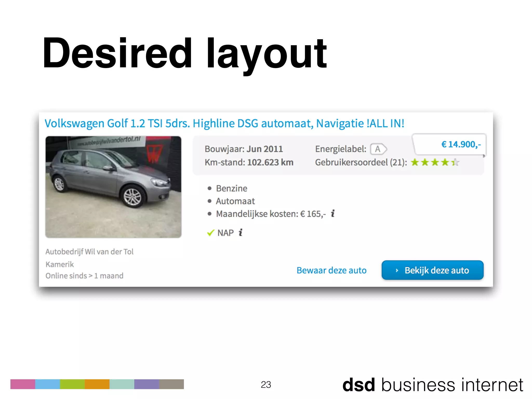
Task: Click the green star rating icons
Action: click(435, 162)
